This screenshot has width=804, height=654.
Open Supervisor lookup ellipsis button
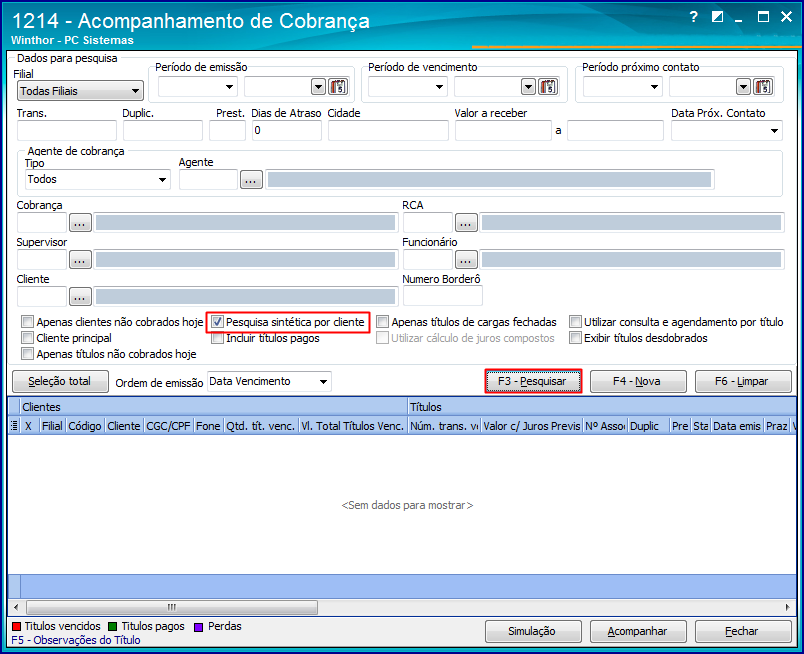click(80, 260)
